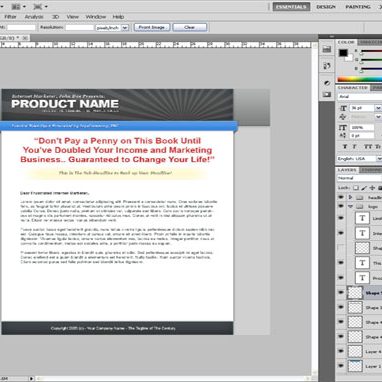Image resolution: width=382 pixels, height=382 pixels.
Task: Enable Lock transparent pixels checkbox
Action: point(356,188)
